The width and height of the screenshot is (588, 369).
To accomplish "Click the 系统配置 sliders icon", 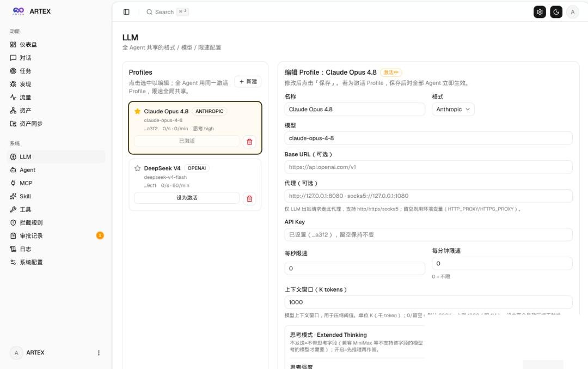I will pyautogui.click(x=13, y=262).
